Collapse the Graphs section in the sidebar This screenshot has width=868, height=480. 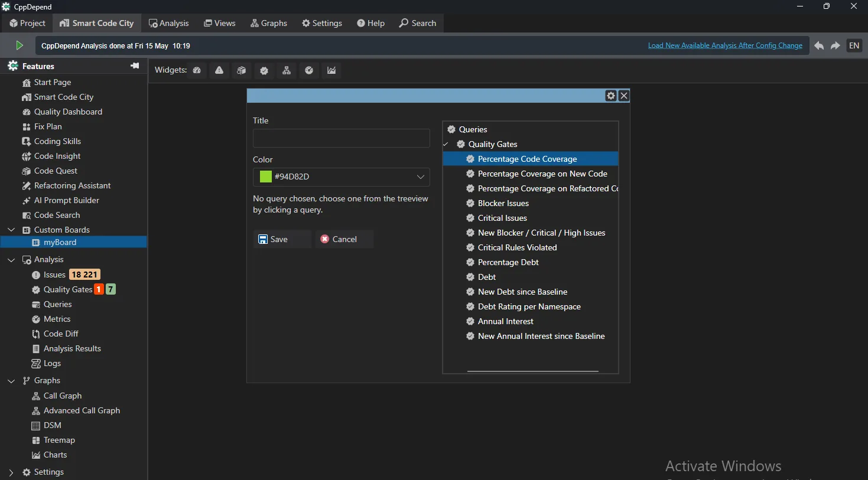pos(11,381)
